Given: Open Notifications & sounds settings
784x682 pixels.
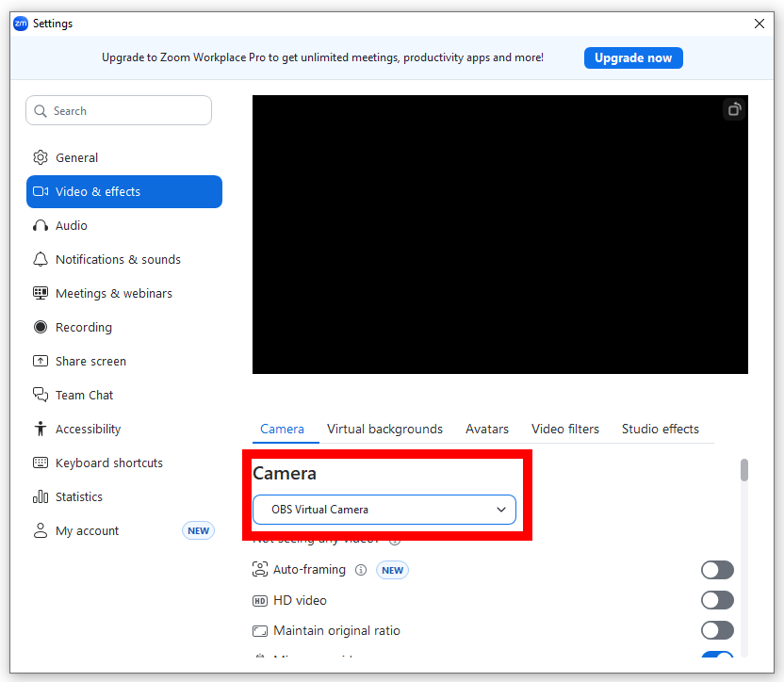Looking at the screenshot, I should (112, 259).
